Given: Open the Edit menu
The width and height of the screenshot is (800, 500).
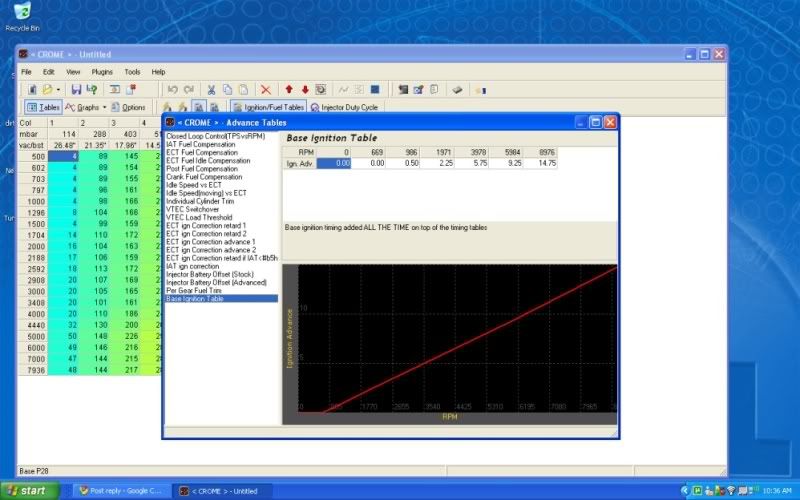Looking at the screenshot, I should [x=48, y=72].
